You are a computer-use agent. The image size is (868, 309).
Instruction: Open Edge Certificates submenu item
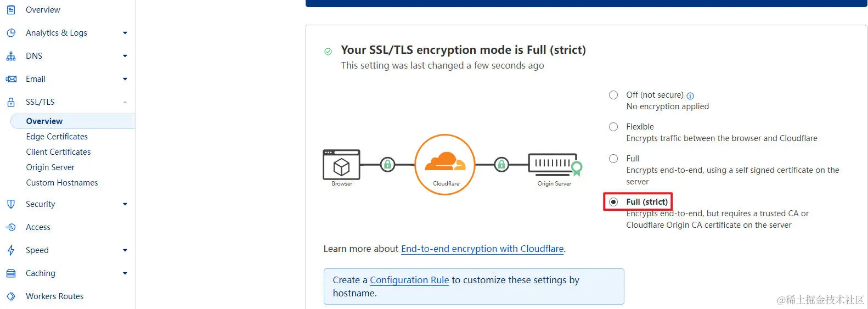[57, 137]
